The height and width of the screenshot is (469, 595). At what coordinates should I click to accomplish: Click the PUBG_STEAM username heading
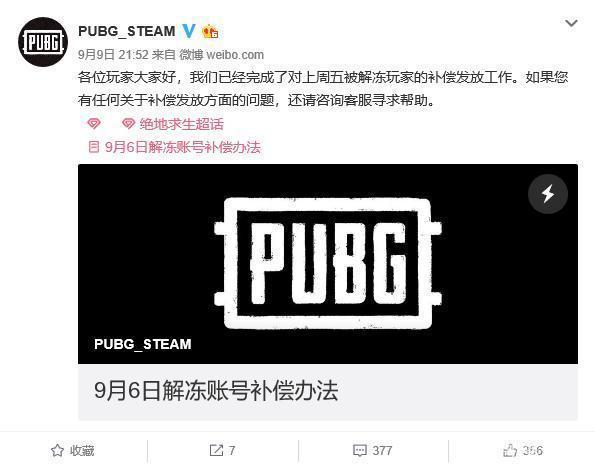click(x=127, y=31)
